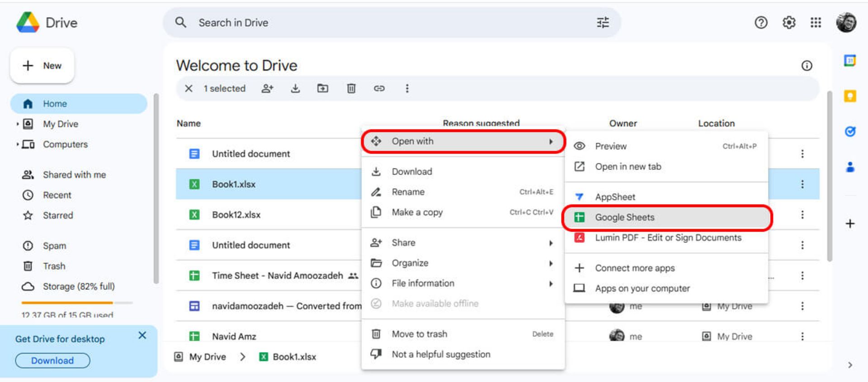Open with Google Sheets
This screenshot has width=868, height=382.
(x=667, y=218)
